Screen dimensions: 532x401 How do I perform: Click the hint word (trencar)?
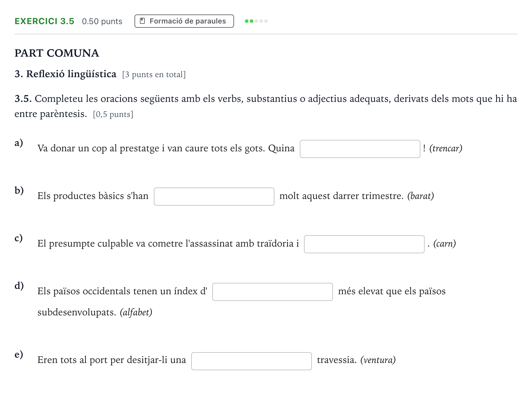point(446,148)
